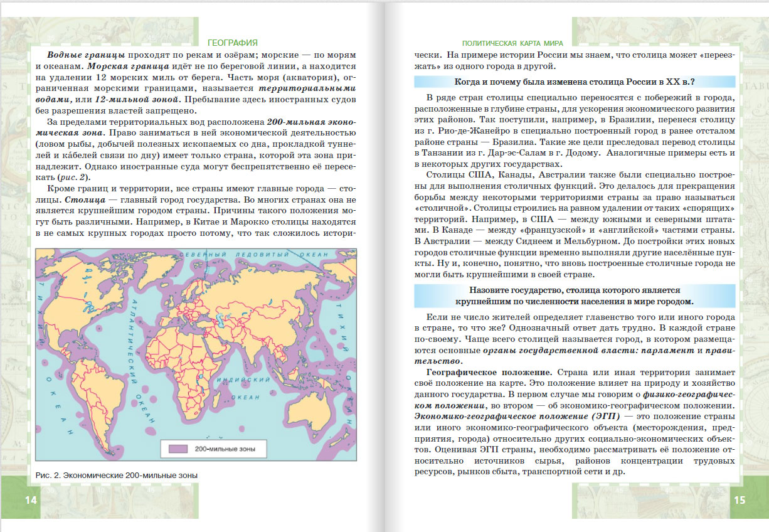Image resolution: width=769 pixels, height=532 pixels.
Task: Click the figure caption Рис. 2
Action: click(x=116, y=476)
